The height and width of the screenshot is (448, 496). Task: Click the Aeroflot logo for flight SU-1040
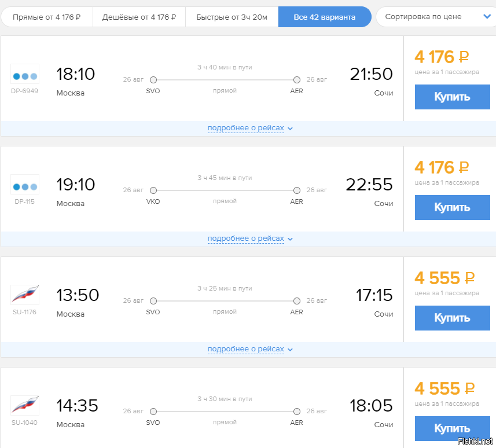click(25, 405)
